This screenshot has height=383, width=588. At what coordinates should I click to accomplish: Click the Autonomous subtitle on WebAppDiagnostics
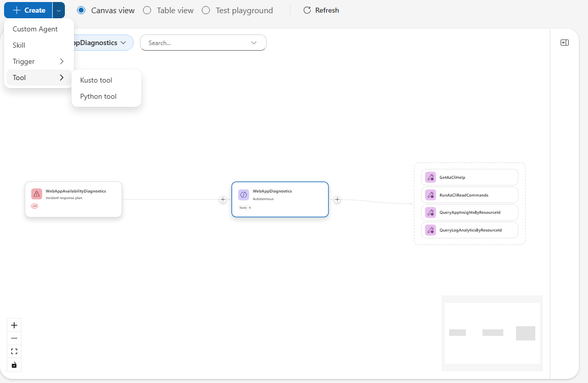point(263,199)
